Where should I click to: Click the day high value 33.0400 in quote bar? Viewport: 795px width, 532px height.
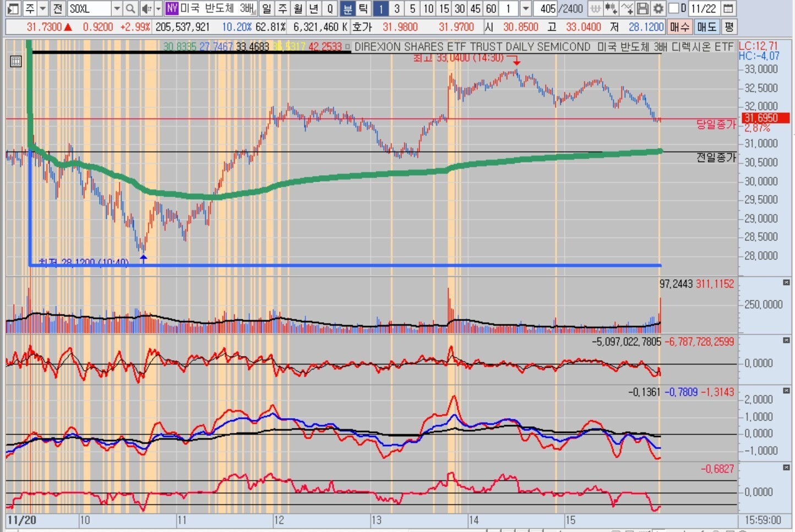(584, 26)
